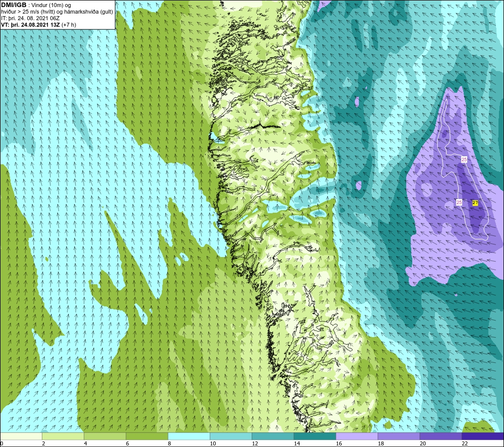504x447 pixels.
Task: Choose the dark teal 14–16 m/s legend swatch
Action: click(x=315, y=436)
